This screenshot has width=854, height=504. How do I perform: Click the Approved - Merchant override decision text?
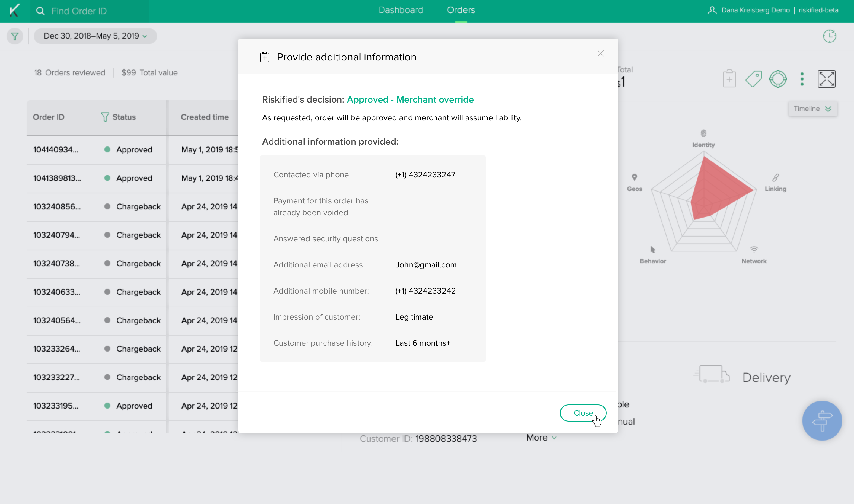click(x=410, y=100)
